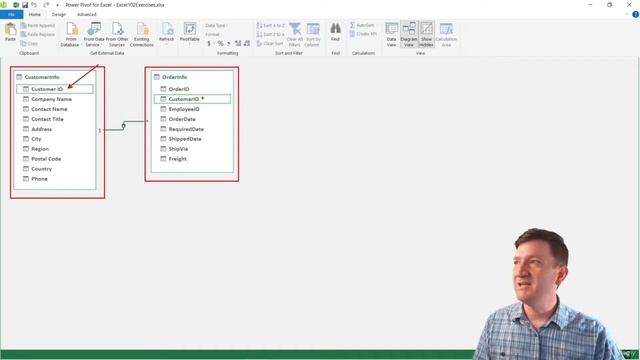Click the Redo arrow in title bar

[46, 5]
